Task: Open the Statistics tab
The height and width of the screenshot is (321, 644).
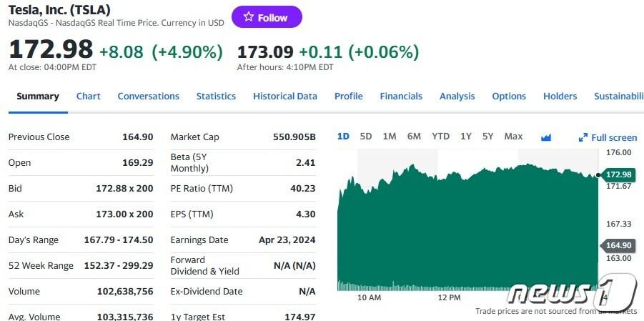Action: coord(216,97)
